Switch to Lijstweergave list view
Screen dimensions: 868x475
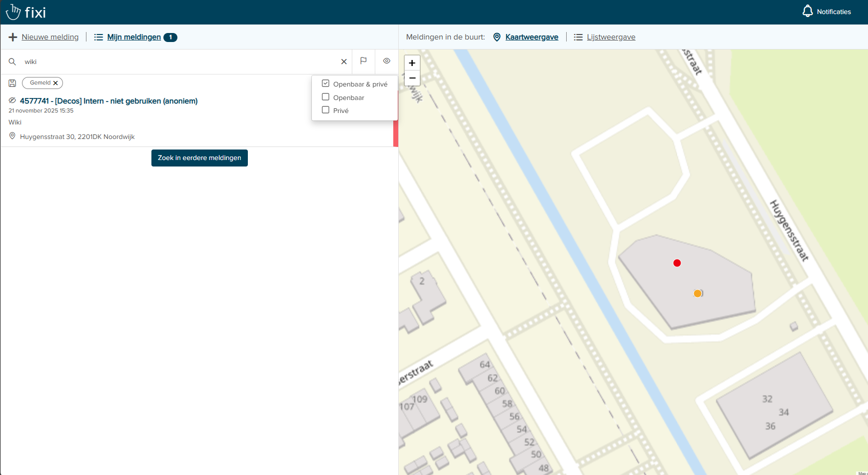[611, 37]
